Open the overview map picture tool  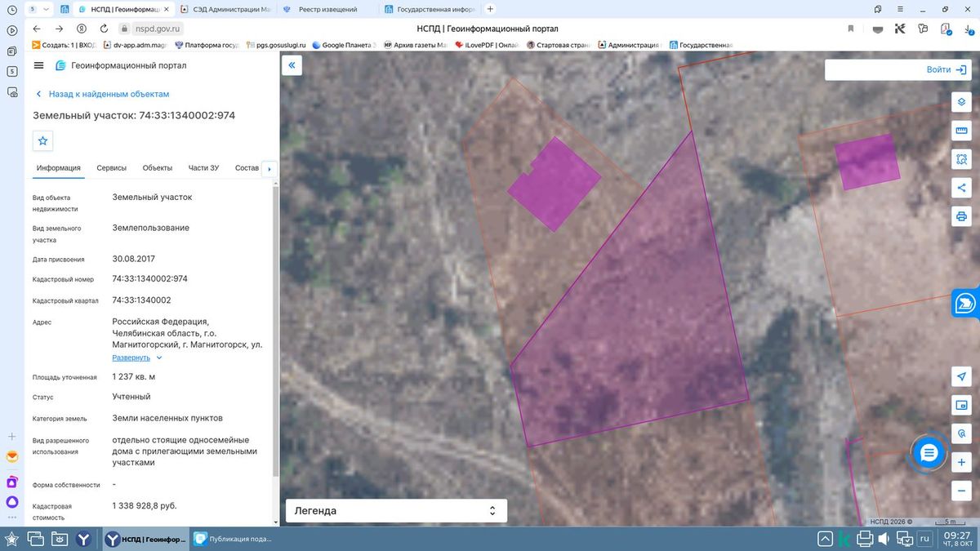[961, 405]
